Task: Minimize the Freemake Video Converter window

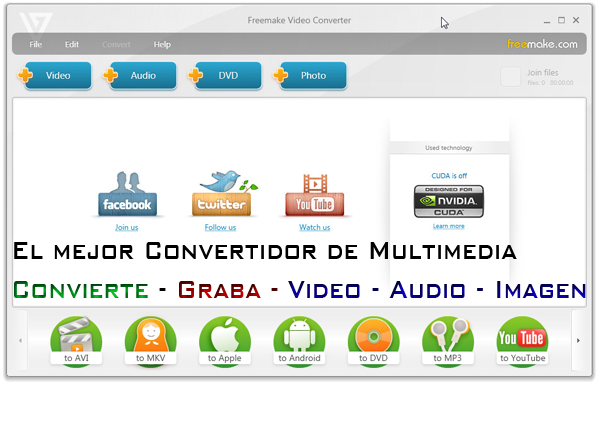Action: (547, 21)
